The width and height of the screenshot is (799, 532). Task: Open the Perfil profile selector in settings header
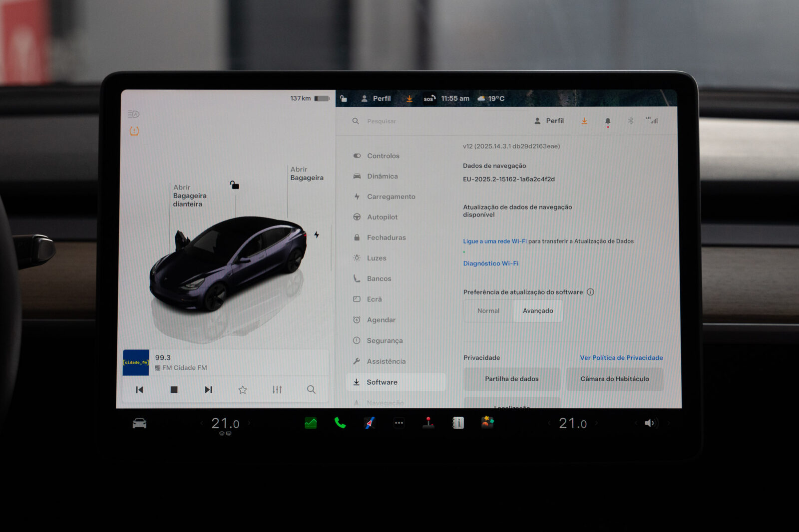point(549,121)
